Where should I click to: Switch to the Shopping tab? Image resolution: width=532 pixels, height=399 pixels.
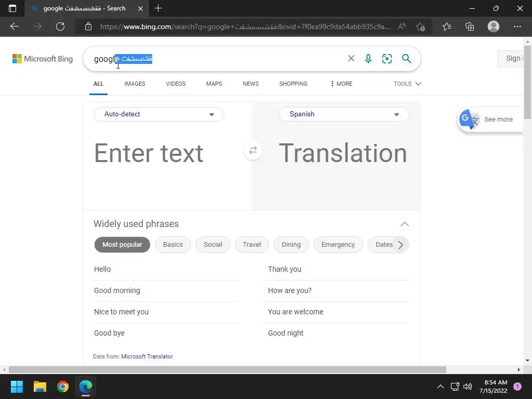click(x=294, y=84)
